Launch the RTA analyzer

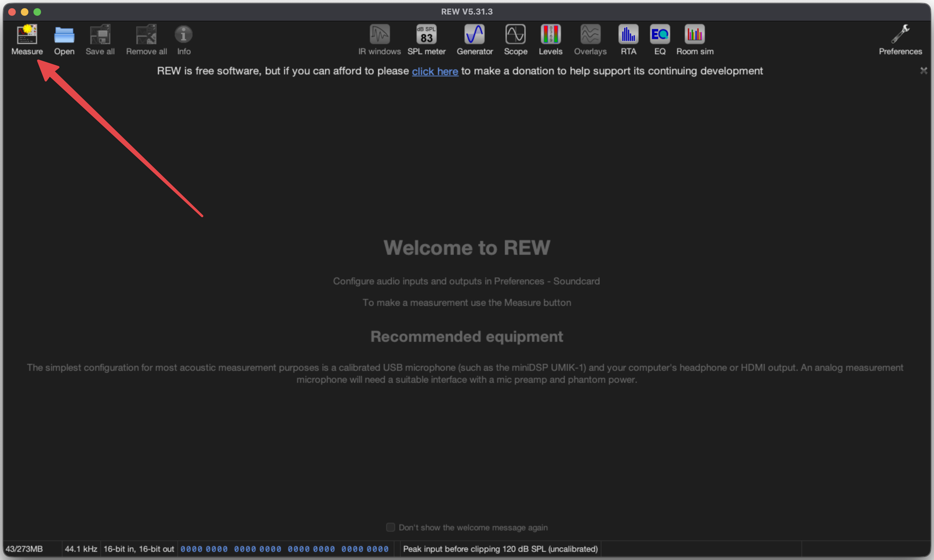tap(628, 40)
